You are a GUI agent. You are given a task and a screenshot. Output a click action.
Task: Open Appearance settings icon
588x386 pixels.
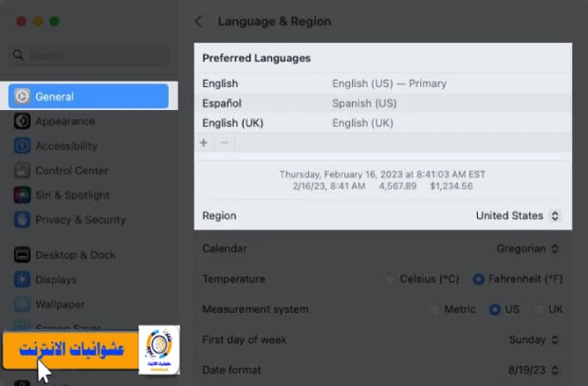coord(22,121)
